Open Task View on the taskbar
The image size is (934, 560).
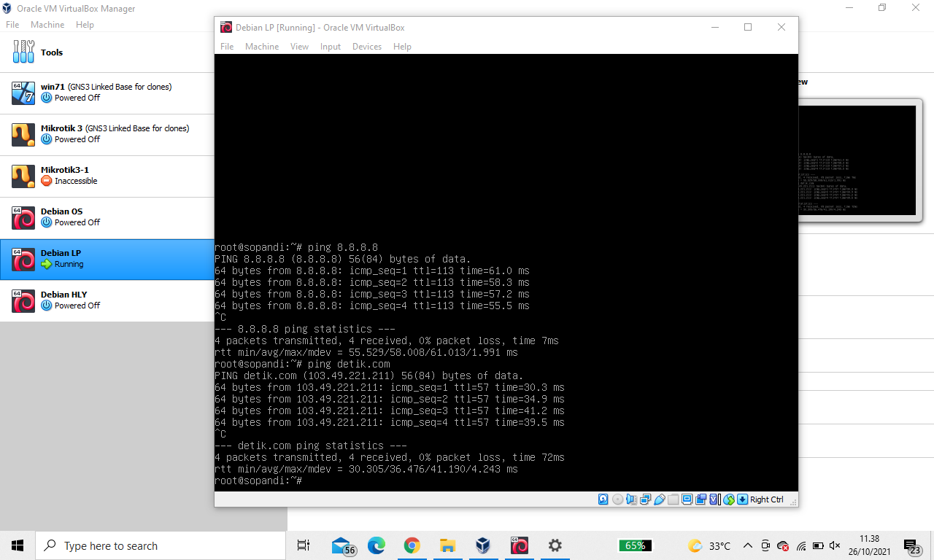click(304, 545)
